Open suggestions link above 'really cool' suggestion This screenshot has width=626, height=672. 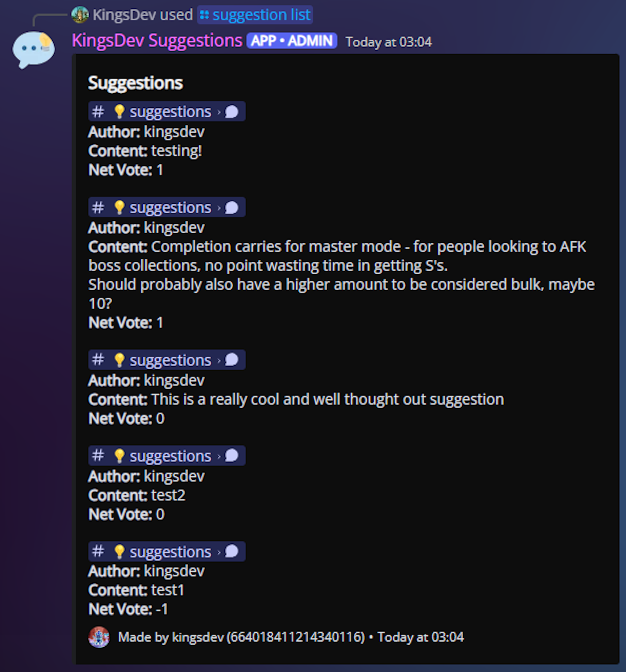coord(167,360)
